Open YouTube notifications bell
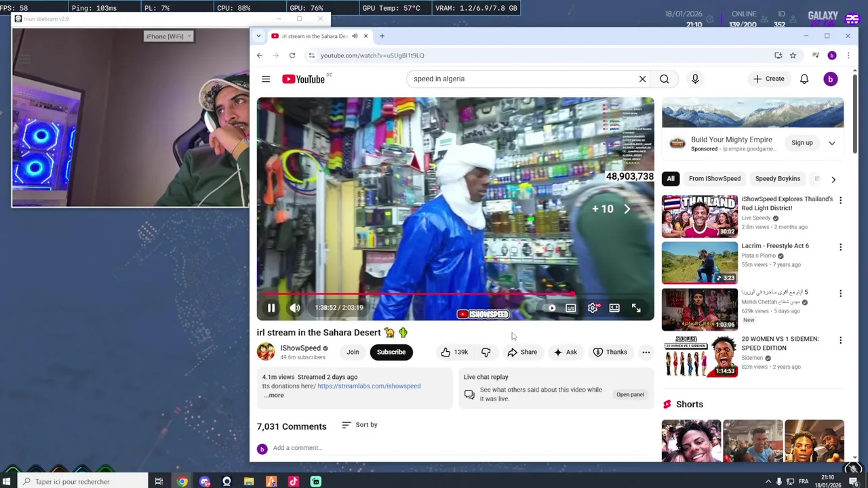868x488 pixels. (x=804, y=79)
